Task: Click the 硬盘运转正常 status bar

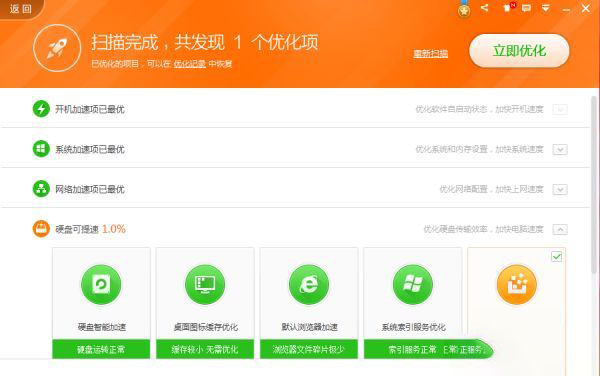Action: pyautogui.click(x=101, y=349)
